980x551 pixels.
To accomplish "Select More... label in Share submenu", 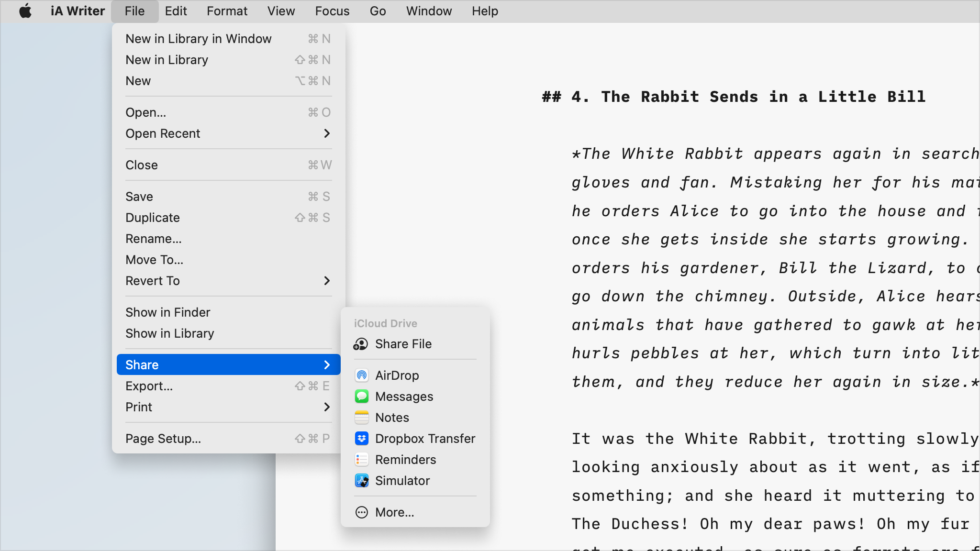I will [394, 512].
